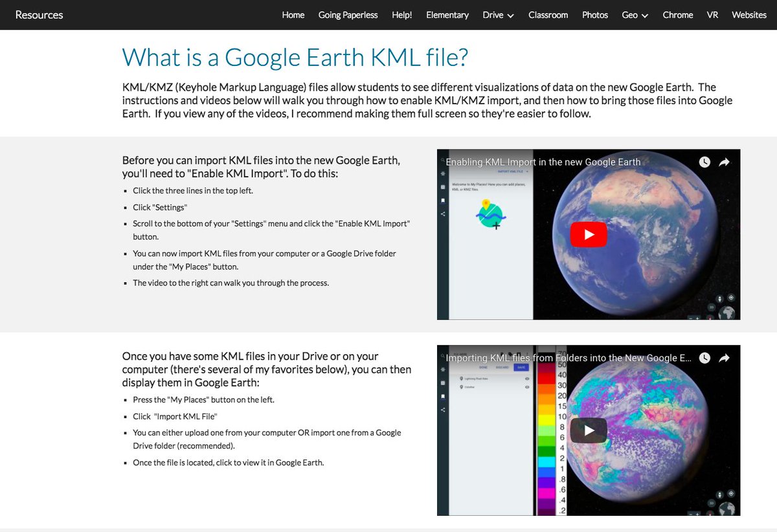Click Watch Later clock on Enabling KML Import video

[x=704, y=162]
